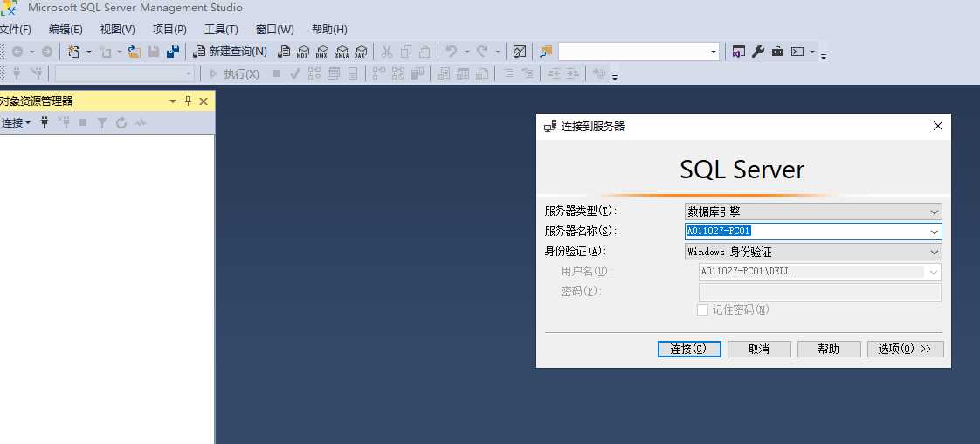Open the Undo history dropdown arrow
Screen dimensions: 980x444
466,52
